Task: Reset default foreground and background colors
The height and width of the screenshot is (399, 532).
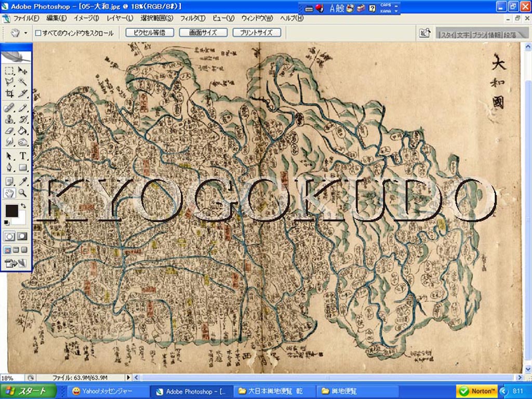Action: point(7,222)
